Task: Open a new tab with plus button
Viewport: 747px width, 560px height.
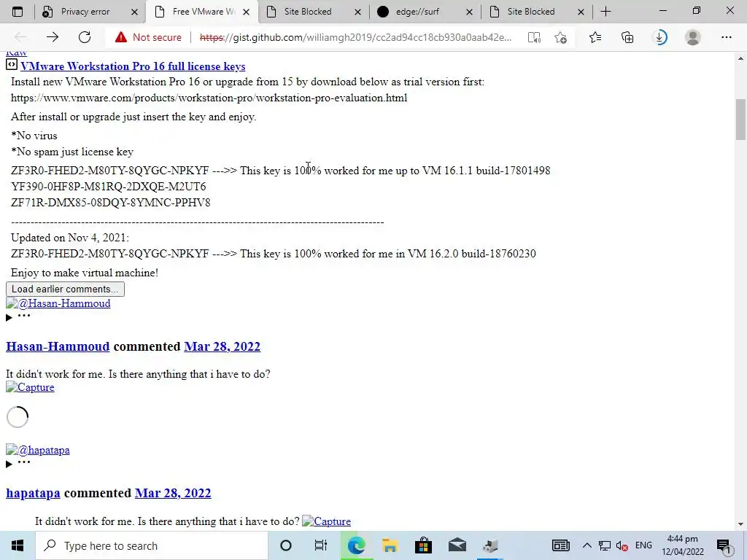Action: point(605,12)
